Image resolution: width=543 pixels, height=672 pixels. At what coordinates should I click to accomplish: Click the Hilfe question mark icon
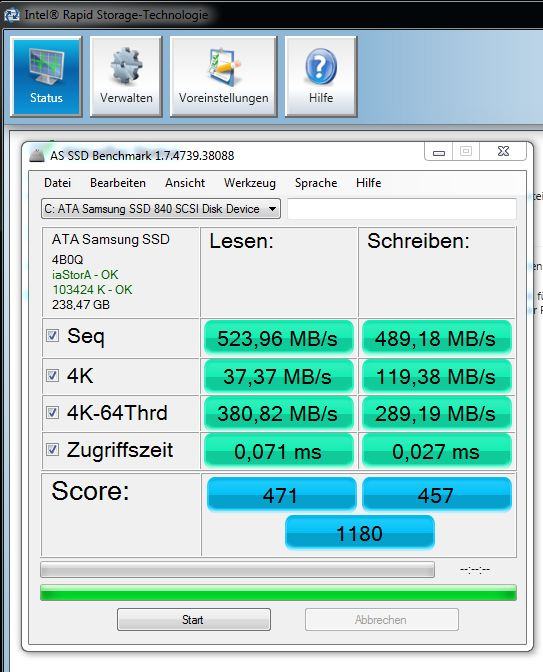click(321, 66)
